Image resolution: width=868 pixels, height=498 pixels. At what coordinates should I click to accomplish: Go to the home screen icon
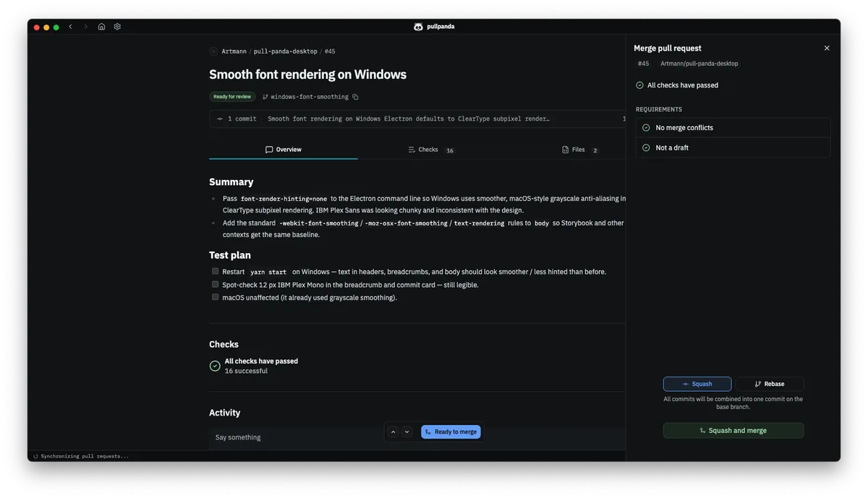click(101, 27)
